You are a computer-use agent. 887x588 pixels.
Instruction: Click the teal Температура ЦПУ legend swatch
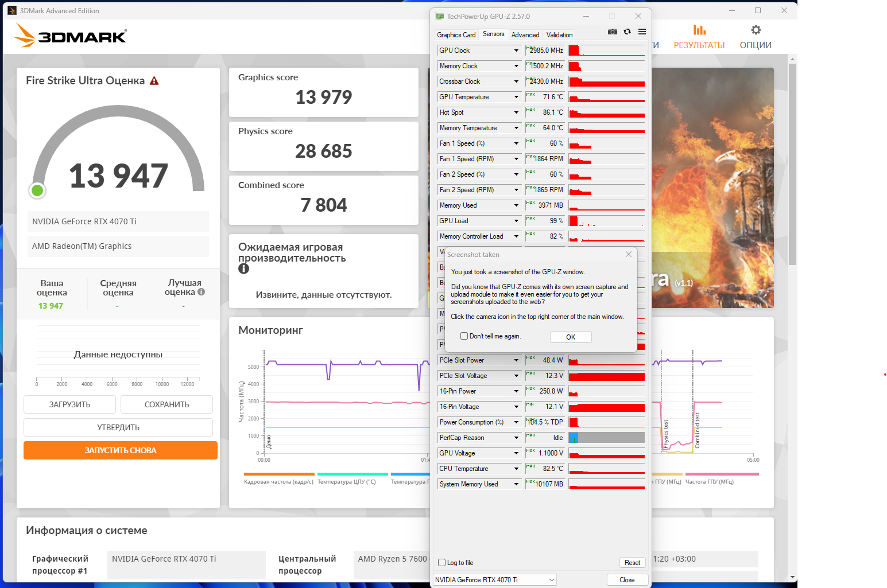(x=353, y=474)
